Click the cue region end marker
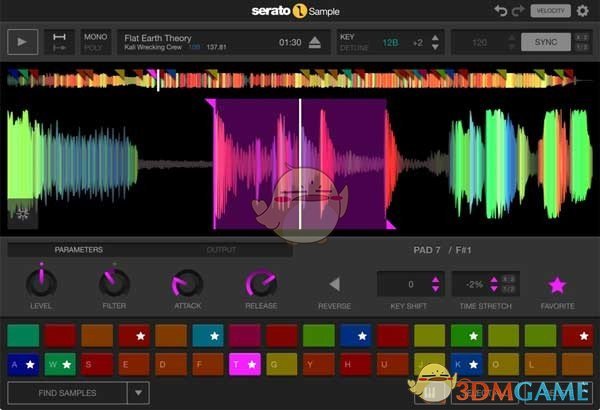Screen dimensions: 600x410 391,224
